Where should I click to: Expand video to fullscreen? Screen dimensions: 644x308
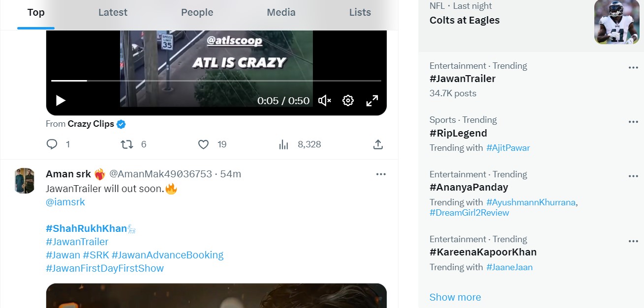[x=372, y=101]
